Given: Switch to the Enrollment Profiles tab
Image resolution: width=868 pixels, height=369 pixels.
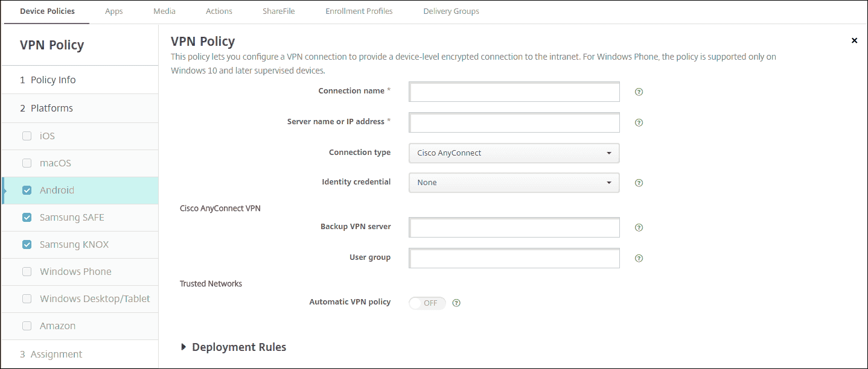Looking at the screenshot, I should pos(359,11).
